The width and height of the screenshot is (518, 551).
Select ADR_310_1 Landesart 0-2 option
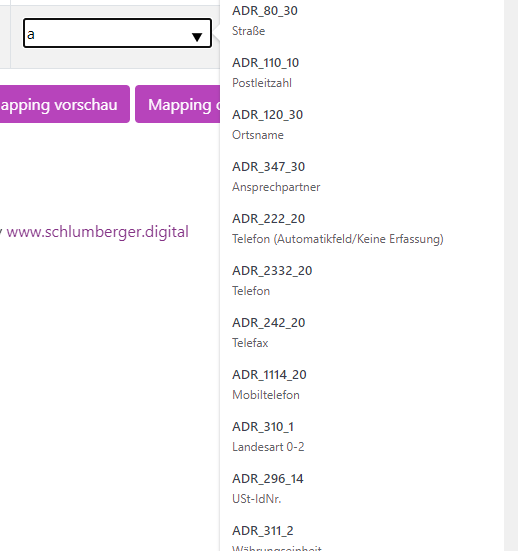[362, 437]
